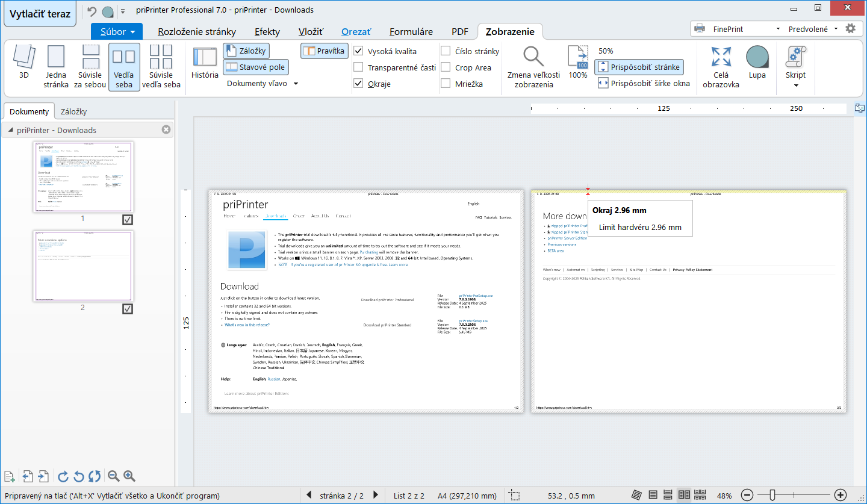This screenshot has height=504, width=867.
Task: Click the zoom slider in status bar
Action: (x=772, y=495)
